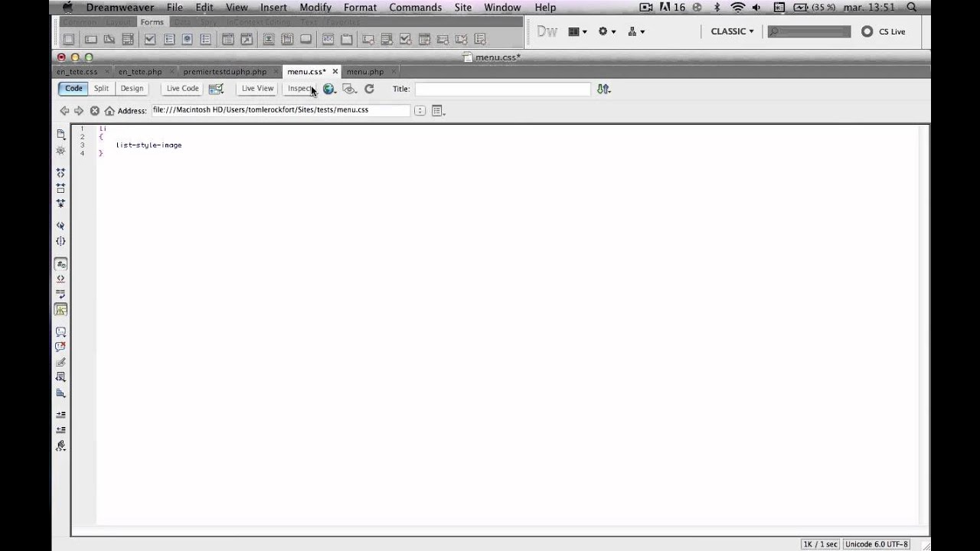Balance Braces icon in code sidebar
980x551 pixels.
click(60, 241)
